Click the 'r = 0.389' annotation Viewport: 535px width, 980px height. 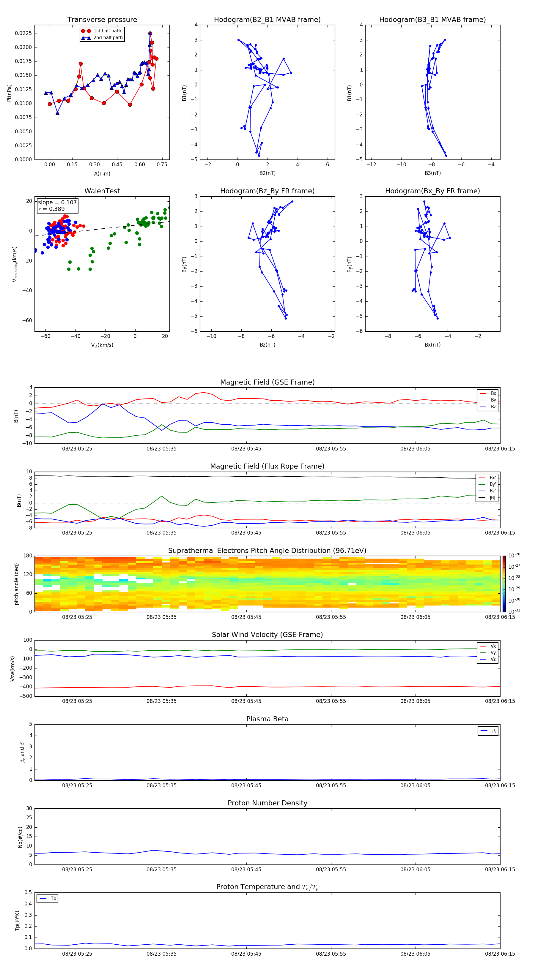[51, 209]
